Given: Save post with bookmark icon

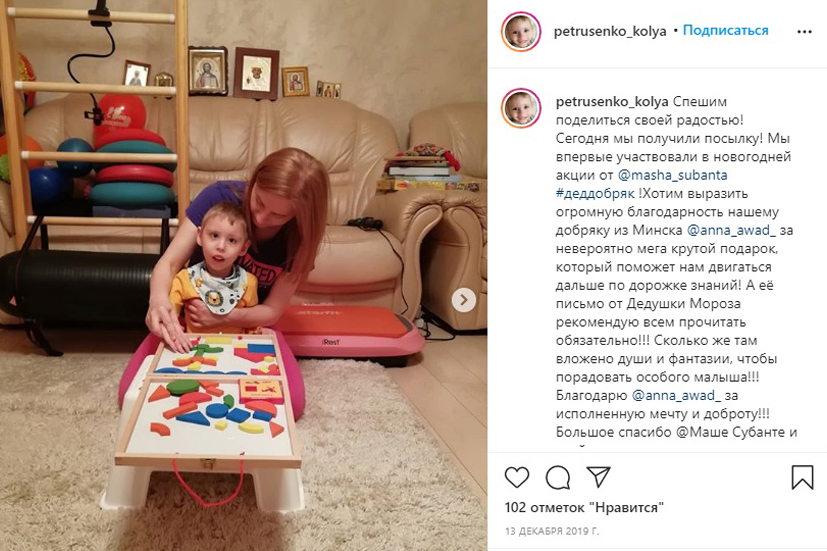Looking at the screenshot, I should pos(802,477).
